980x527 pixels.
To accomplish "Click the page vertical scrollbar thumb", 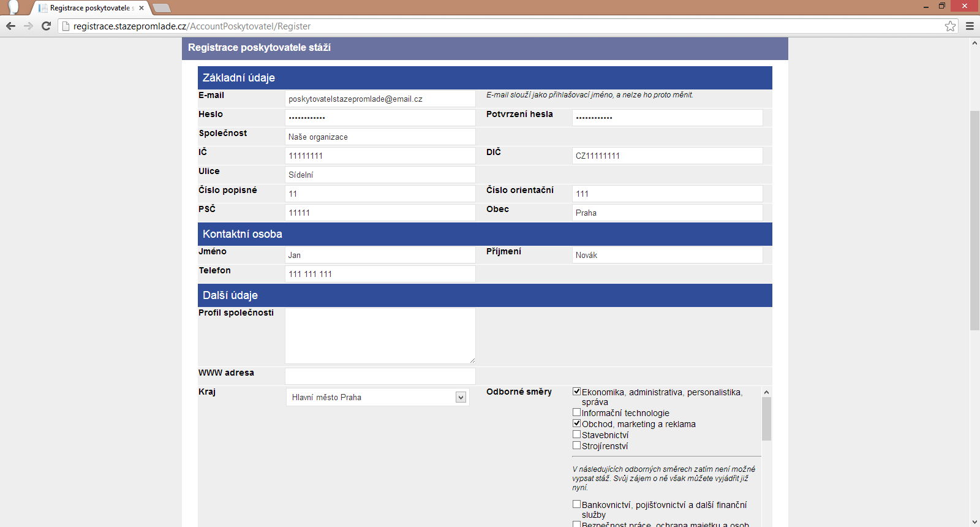I will point(974,221).
